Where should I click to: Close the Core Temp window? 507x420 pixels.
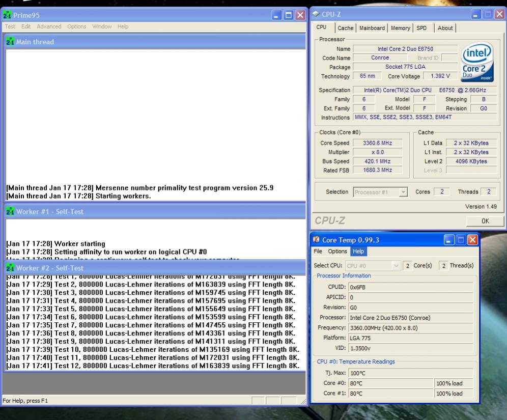click(x=473, y=240)
